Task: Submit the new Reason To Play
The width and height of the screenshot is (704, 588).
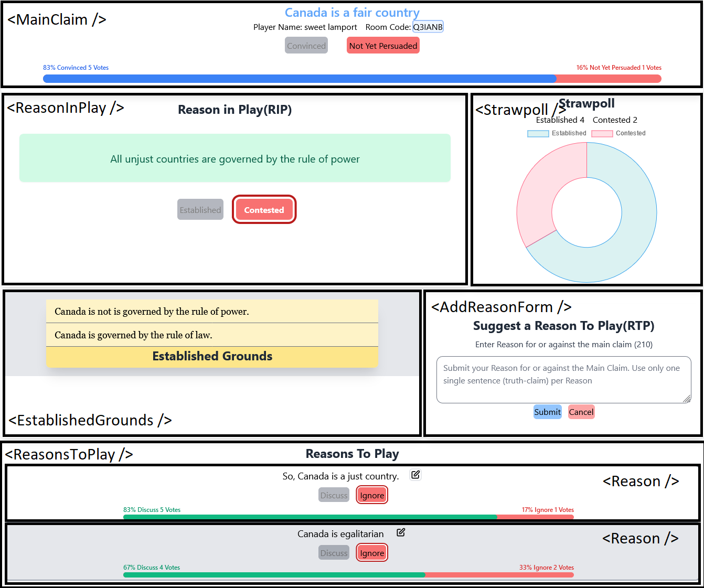Action: pyautogui.click(x=547, y=412)
